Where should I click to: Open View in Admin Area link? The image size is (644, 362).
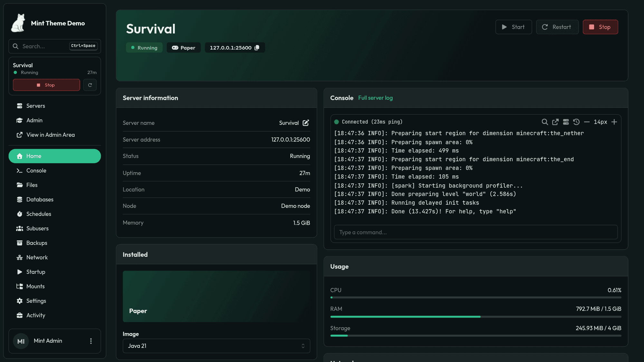(x=55, y=135)
